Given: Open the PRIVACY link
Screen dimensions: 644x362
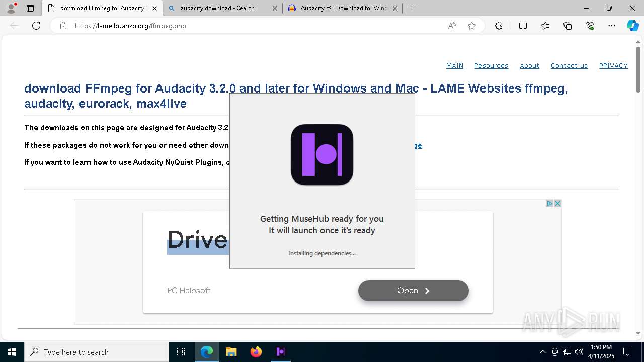Looking at the screenshot, I should (x=613, y=65).
